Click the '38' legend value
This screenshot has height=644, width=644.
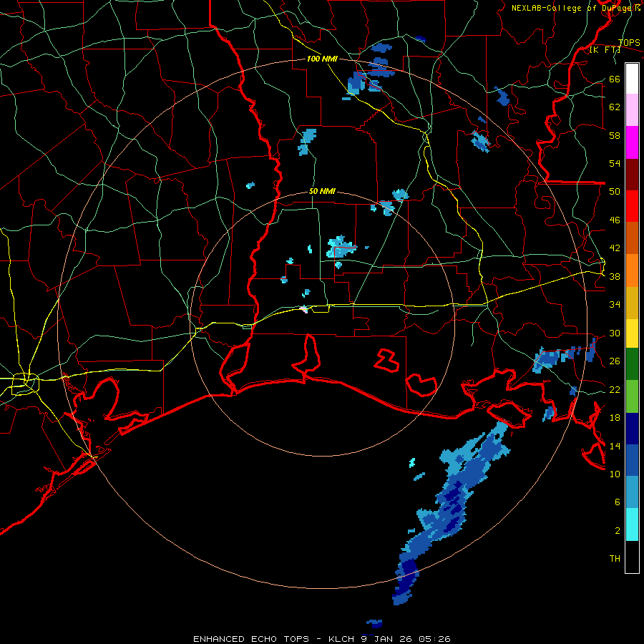click(615, 276)
